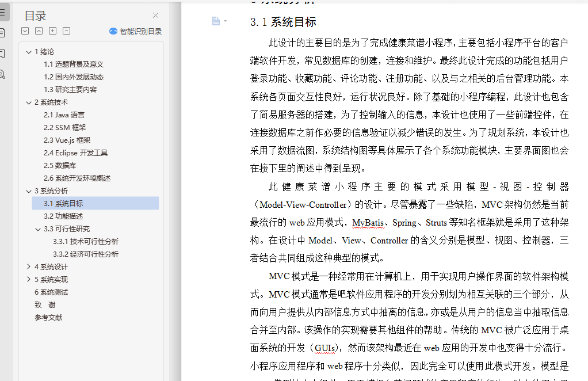Open the chapter pane icon in left sidebar
Image resolution: width=588 pixels, height=381 pixels.
[2, 33]
